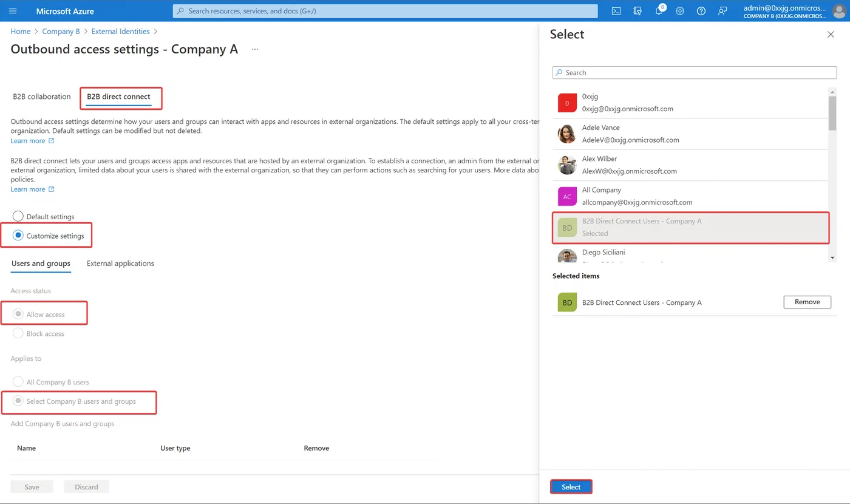Select the Default settings radio button
850x504 pixels.
pyautogui.click(x=18, y=216)
